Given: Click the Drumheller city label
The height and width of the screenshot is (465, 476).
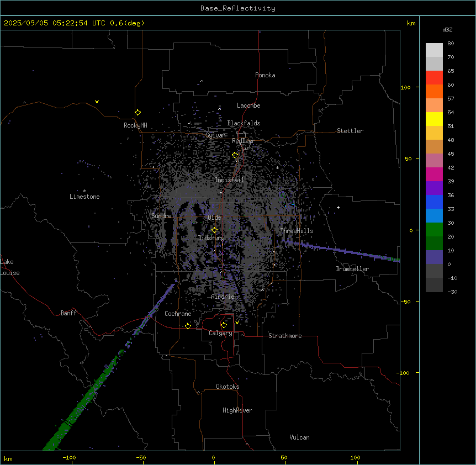Looking at the screenshot, I should click(x=352, y=269).
